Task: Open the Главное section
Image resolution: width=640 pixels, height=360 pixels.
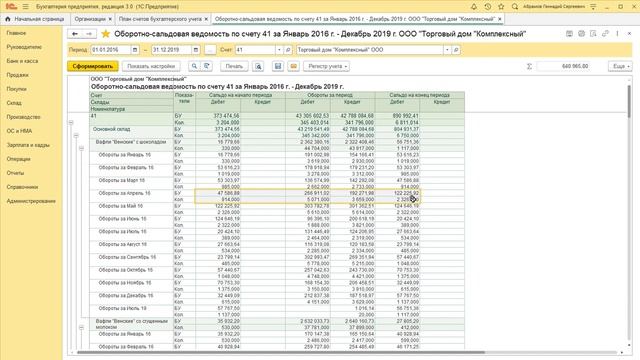Action: click(x=16, y=33)
